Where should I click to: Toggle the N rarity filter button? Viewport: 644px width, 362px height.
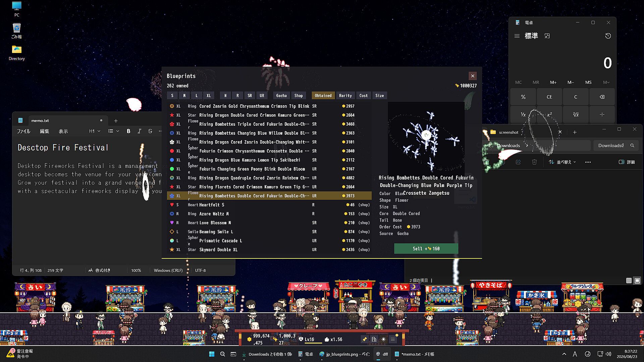(x=225, y=96)
